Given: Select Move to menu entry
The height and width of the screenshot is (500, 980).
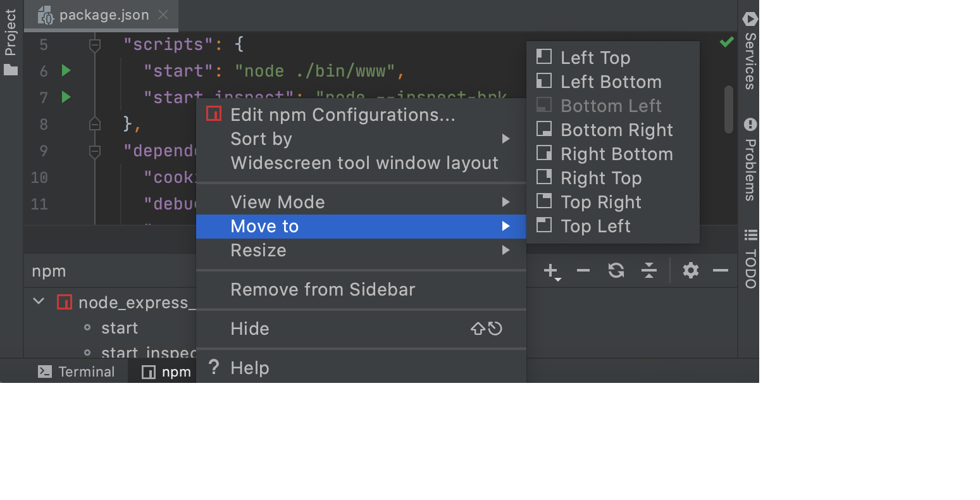Looking at the screenshot, I should click(x=361, y=226).
